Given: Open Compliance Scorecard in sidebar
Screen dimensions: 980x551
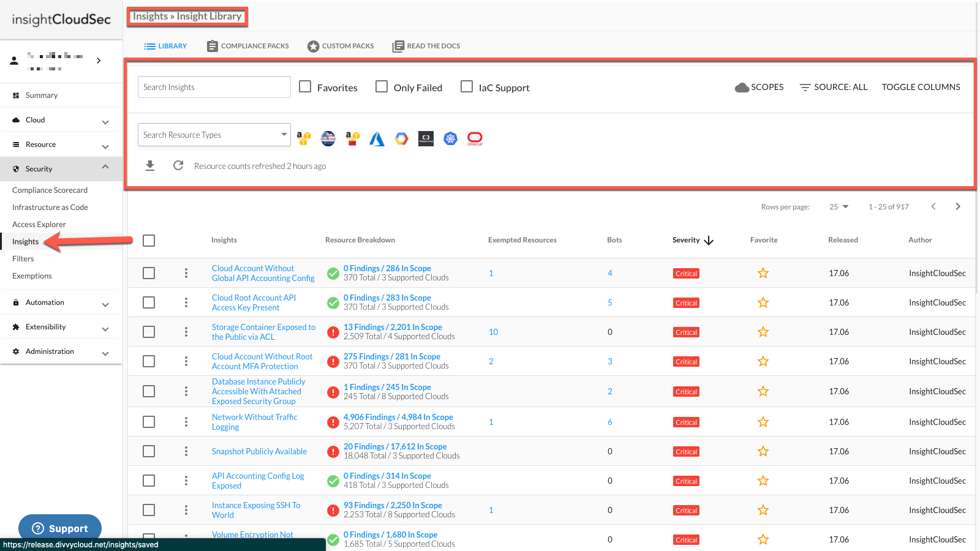Looking at the screenshot, I should 50,190.
